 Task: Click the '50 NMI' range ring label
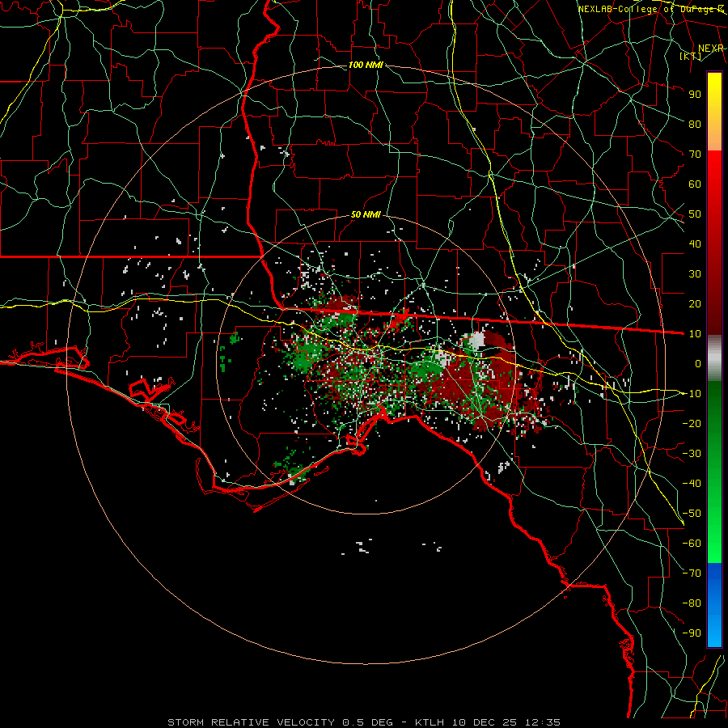(x=366, y=214)
